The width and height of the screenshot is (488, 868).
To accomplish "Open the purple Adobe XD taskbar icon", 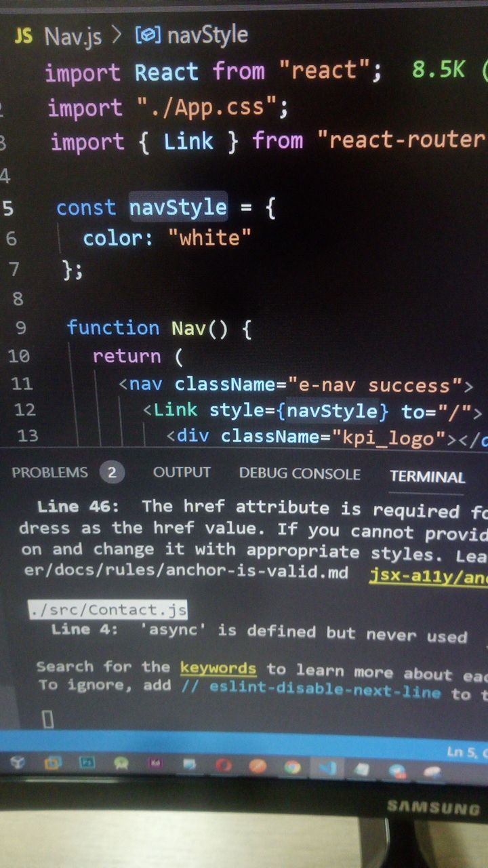I will 155,764.
